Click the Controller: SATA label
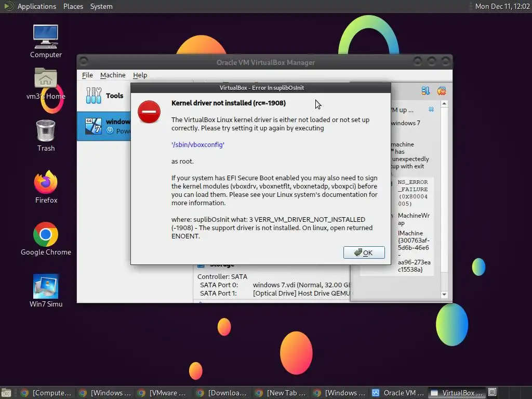The width and height of the screenshot is (532, 399). 222,276
